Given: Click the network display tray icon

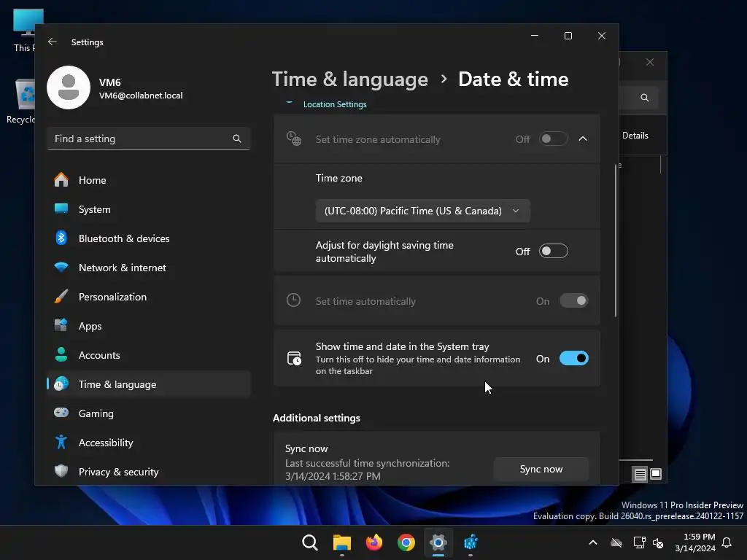Looking at the screenshot, I should pyautogui.click(x=639, y=542).
